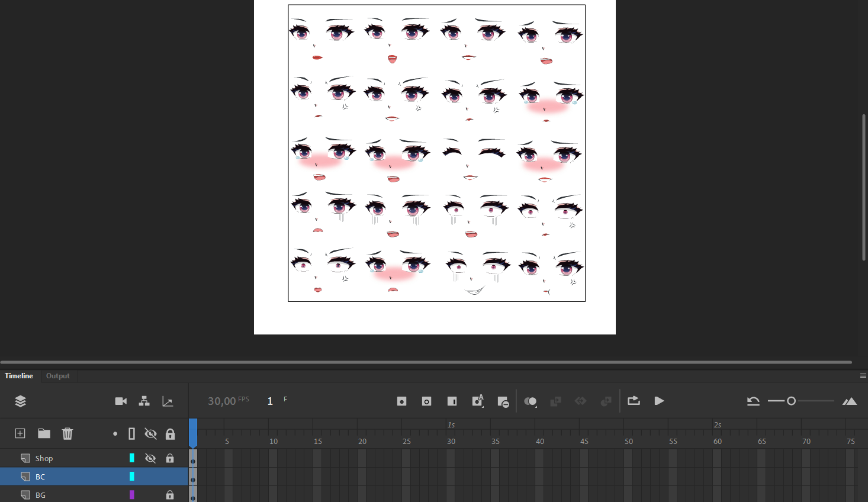Image resolution: width=868 pixels, height=502 pixels.
Task: Switch to the Output tab
Action: (58, 376)
